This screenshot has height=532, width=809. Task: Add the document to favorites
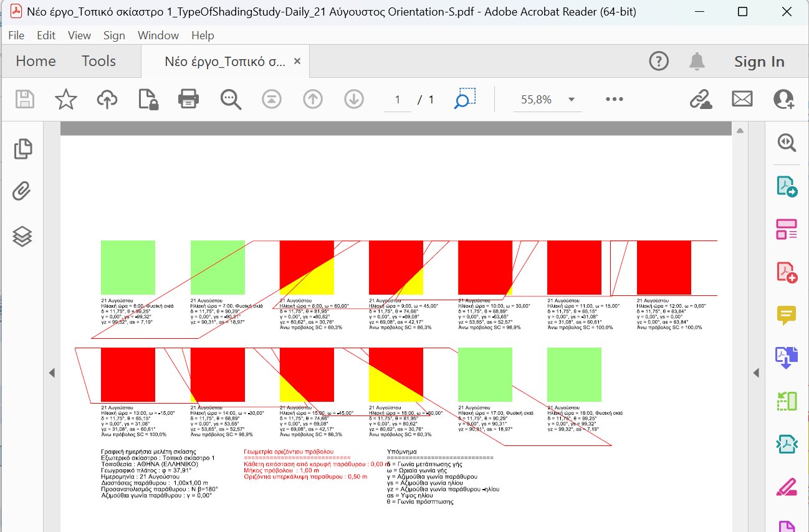(x=65, y=98)
